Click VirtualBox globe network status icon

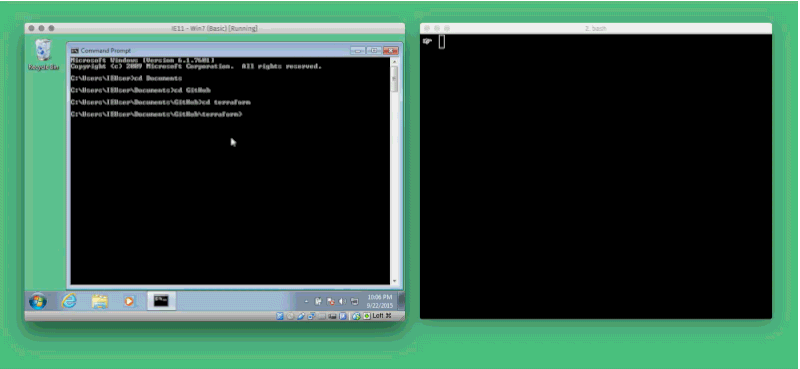click(356, 316)
